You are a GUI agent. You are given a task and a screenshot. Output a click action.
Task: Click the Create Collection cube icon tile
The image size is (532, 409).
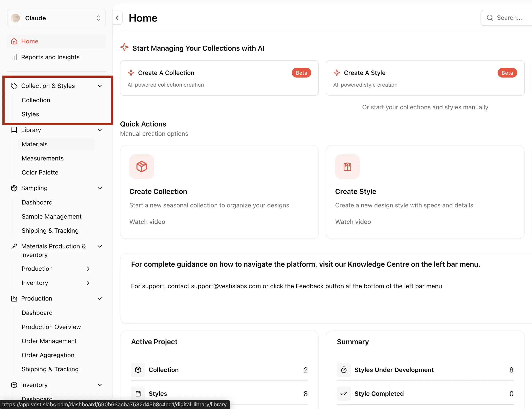pos(141,167)
